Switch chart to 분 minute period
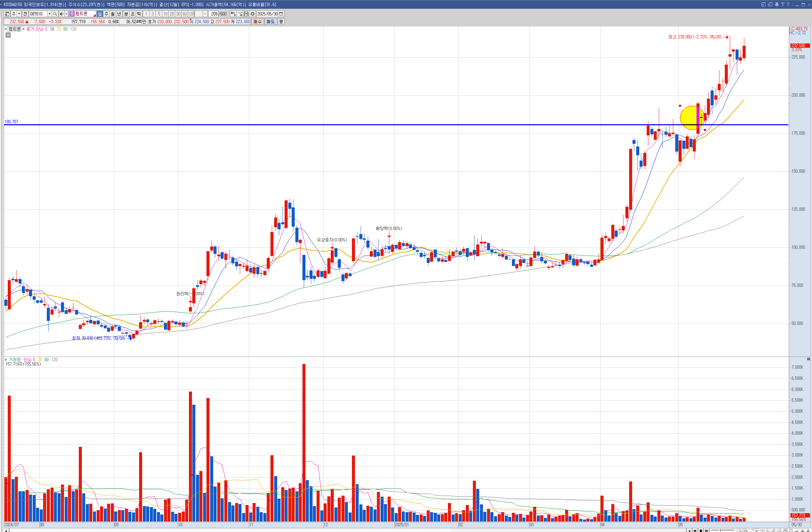812x532 pixels. point(126,14)
